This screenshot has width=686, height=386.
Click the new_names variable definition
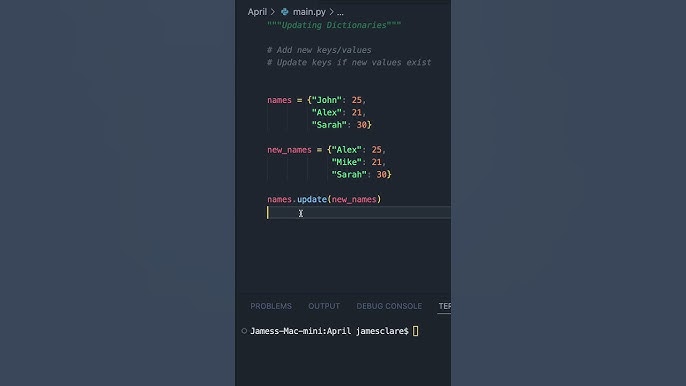coord(289,150)
